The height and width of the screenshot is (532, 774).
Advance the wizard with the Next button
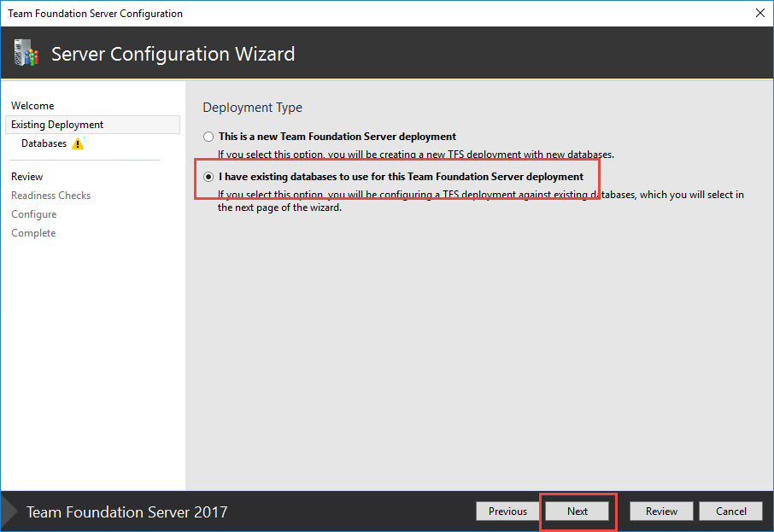point(577,512)
